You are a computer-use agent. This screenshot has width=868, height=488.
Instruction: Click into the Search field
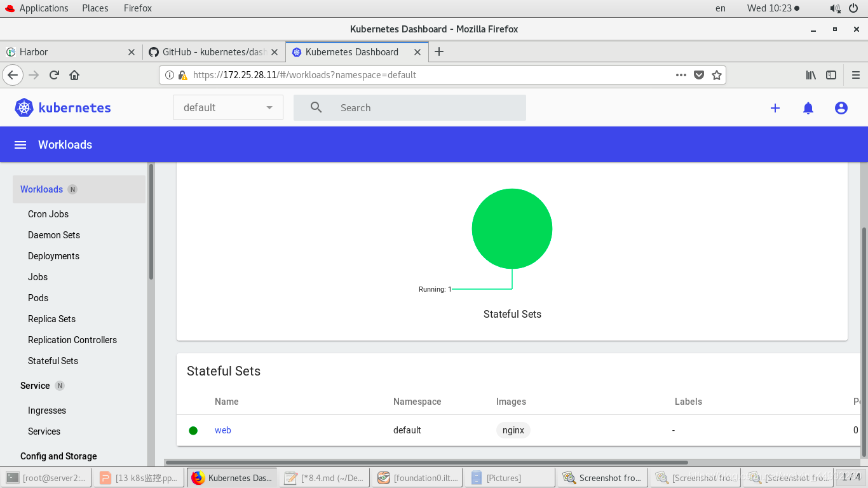click(x=410, y=107)
